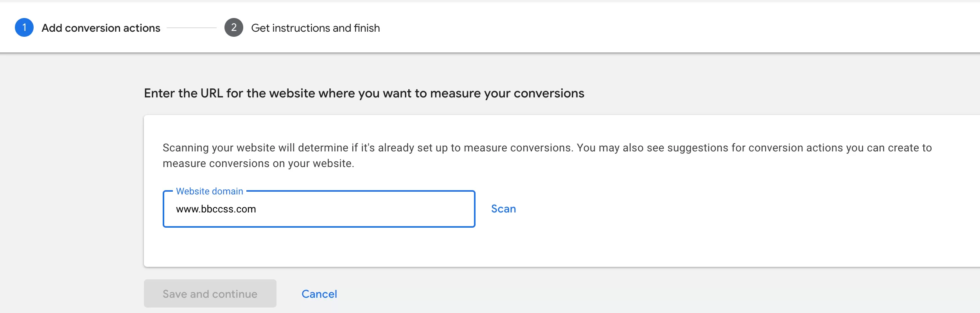Click the gray background left of the card
Screen dimensions: 980x313
coord(70,188)
